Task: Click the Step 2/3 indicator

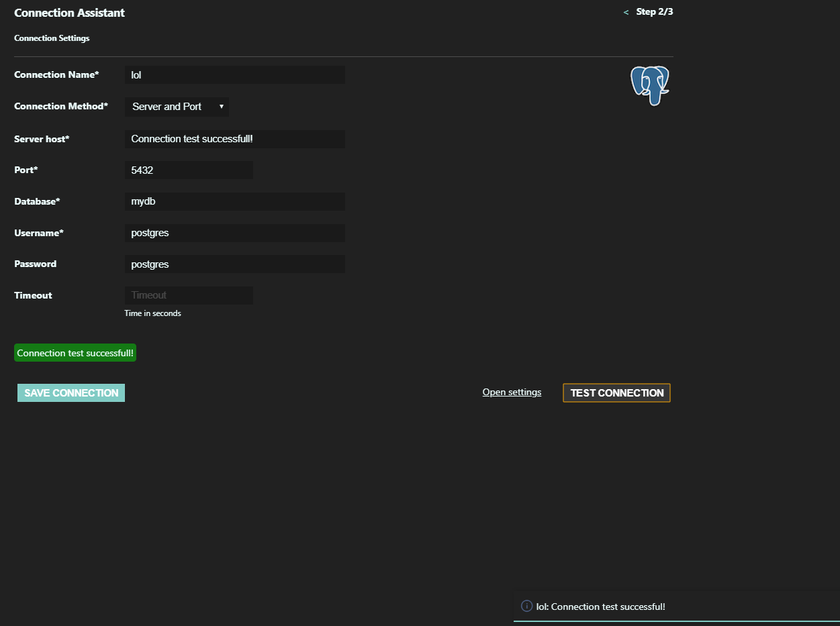Action: click(x=655, y=11)
